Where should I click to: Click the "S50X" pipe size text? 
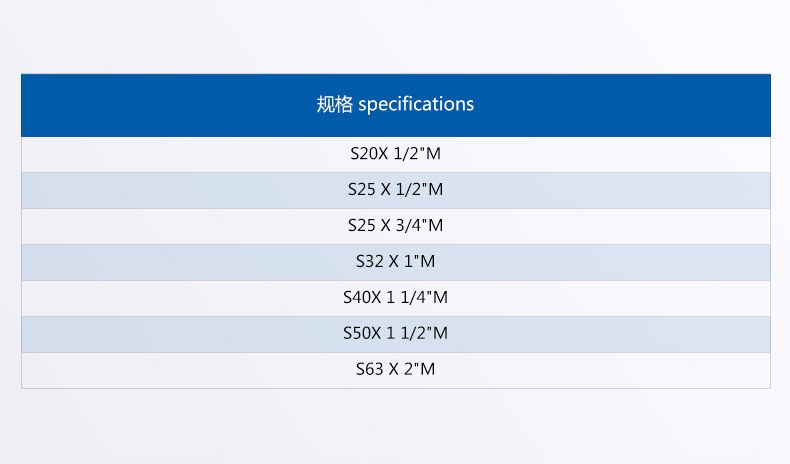(x=362, y=334)
